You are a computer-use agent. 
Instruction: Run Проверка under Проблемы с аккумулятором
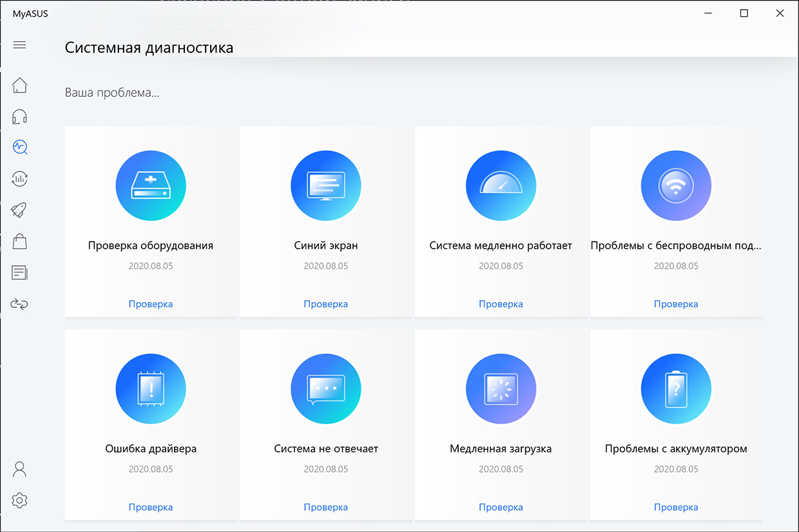(676, 508)
